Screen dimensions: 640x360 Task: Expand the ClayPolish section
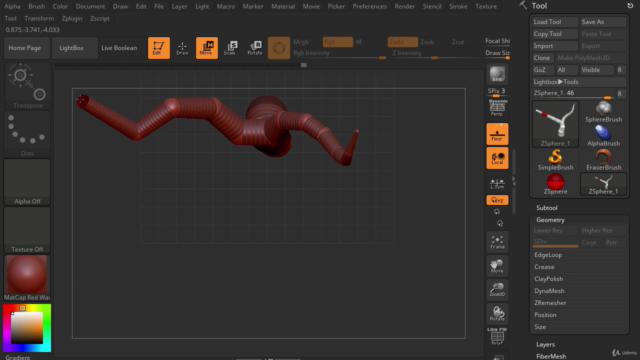click(x=549, y=279)
